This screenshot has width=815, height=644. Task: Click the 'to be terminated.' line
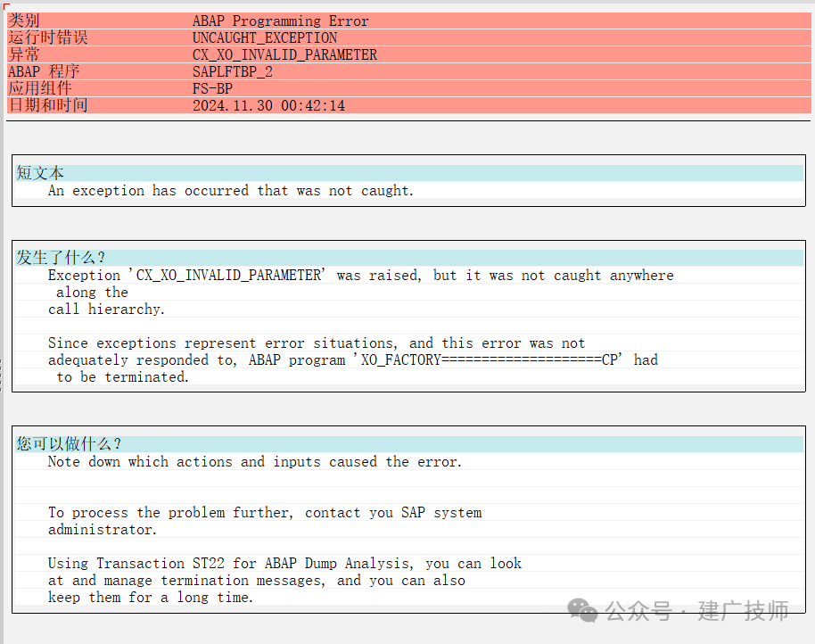(122, 376)
